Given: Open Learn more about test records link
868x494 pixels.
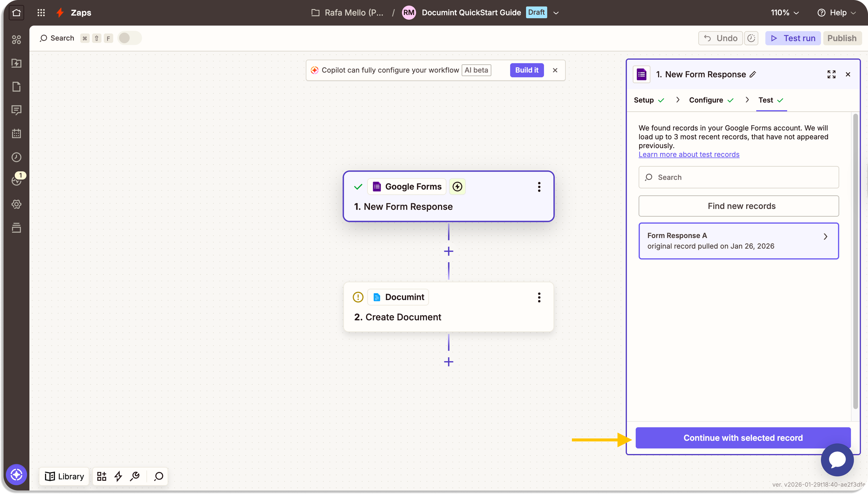Looking at the screenshot, I should [x=689, y=154].
